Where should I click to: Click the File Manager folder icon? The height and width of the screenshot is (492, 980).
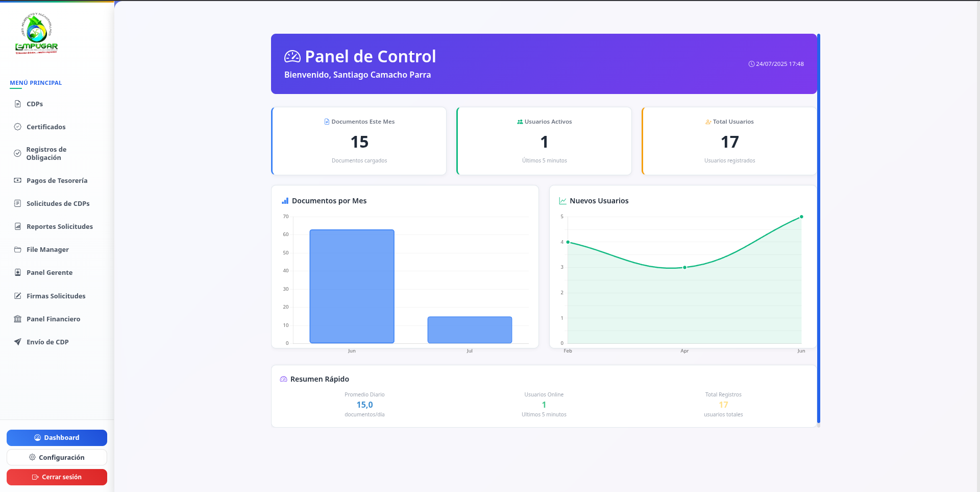click(18, 249)
